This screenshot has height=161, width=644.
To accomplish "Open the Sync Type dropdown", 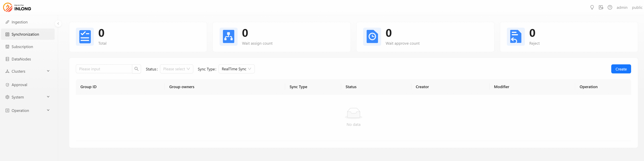I will coord(236,69).
